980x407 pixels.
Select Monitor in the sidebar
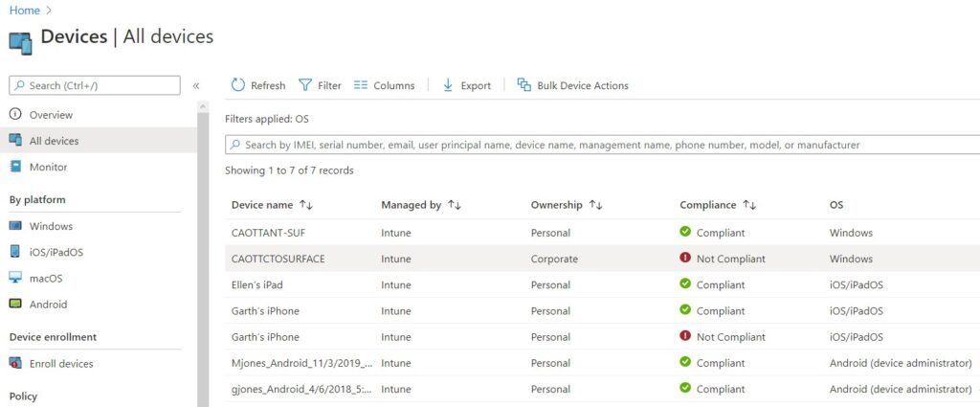(48, 167)
